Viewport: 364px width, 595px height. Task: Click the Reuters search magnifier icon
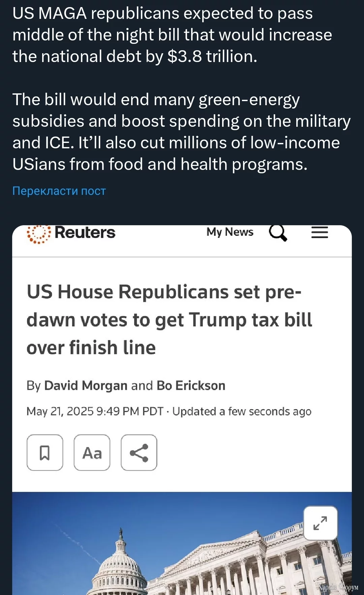278,233
